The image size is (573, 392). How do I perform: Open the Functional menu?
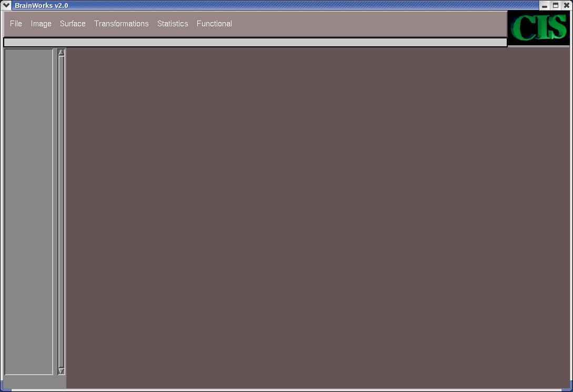pos(214,23)
